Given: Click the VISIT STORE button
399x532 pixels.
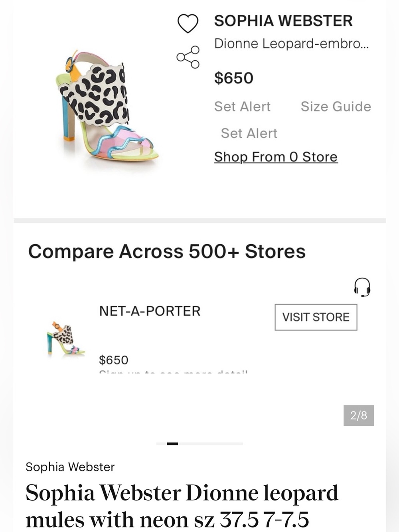Looking at the screenshot, I should pyautogui.click(x=316, y=317).
